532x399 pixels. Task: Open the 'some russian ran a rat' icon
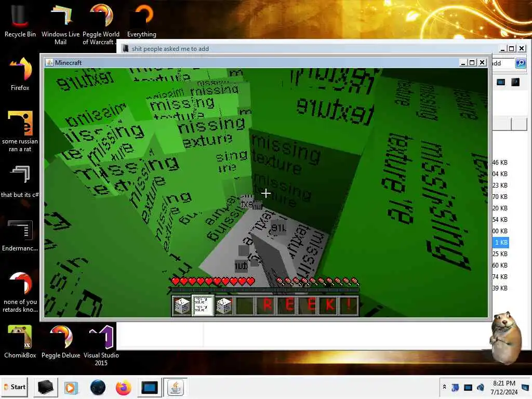[20, 131]
